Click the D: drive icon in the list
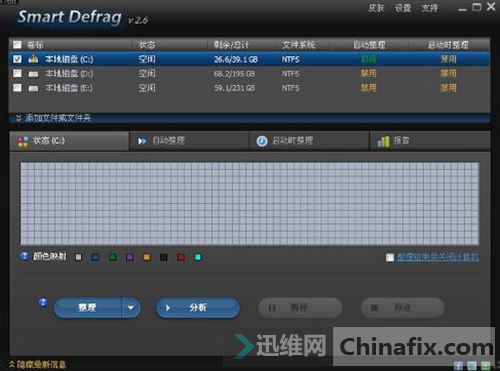This screenshot has height=371, width=500. [x=33, y=74]
